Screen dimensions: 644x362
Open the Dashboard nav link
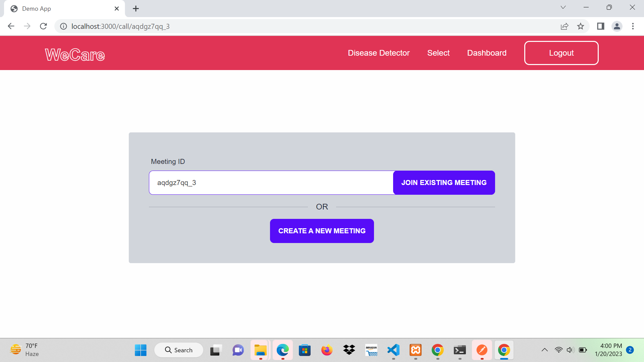pos(487,53)
